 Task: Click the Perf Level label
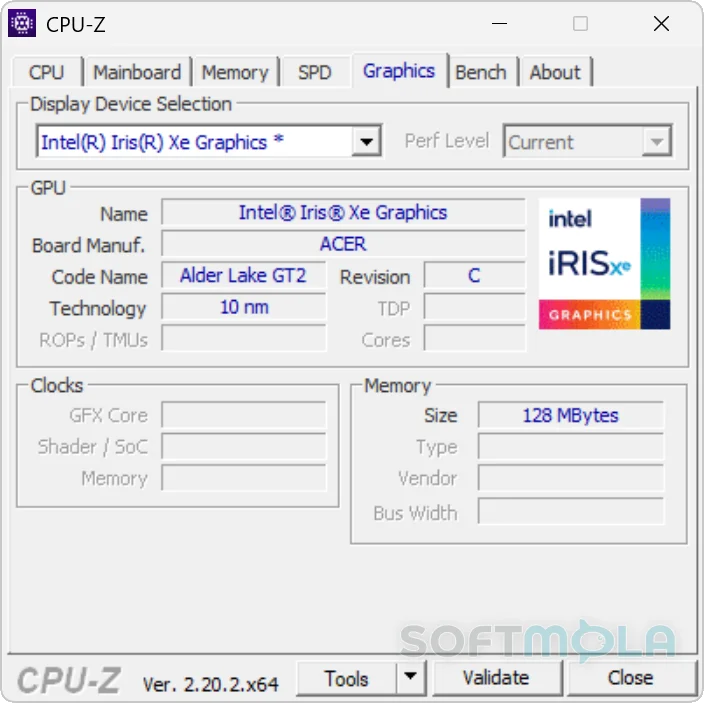[447, 141]
